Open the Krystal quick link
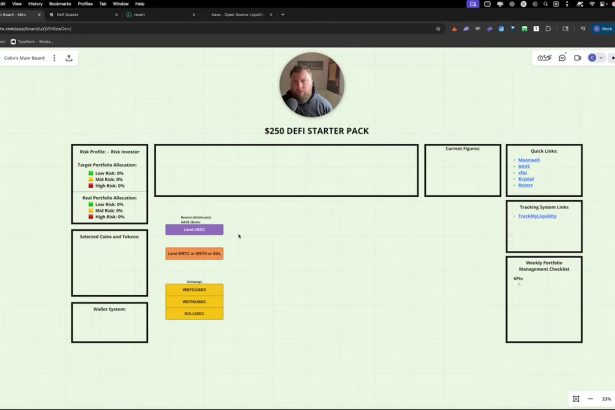 point(526,178)
